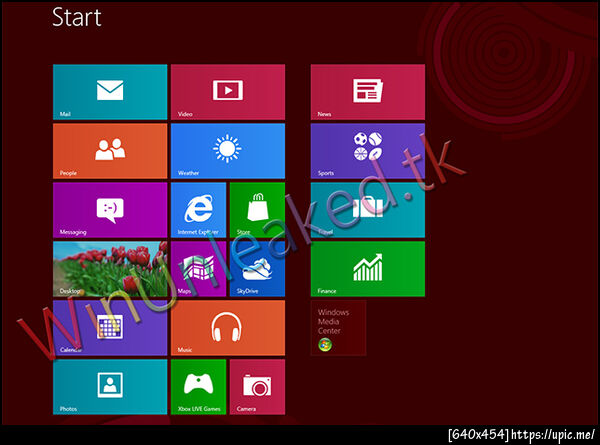Open the News tile
Viewport: 600px width, 445px height.
[x=368, y=92]
